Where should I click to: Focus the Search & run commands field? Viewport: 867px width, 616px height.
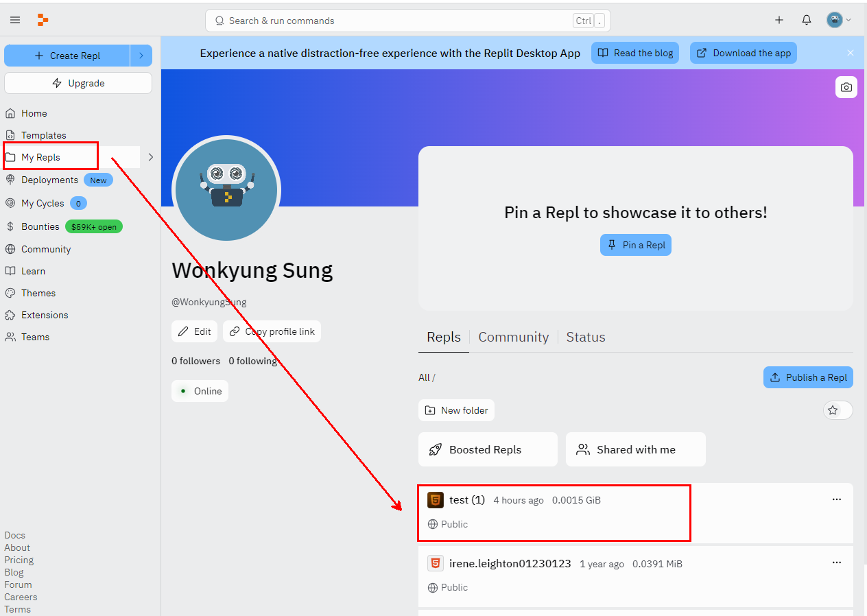407,21
